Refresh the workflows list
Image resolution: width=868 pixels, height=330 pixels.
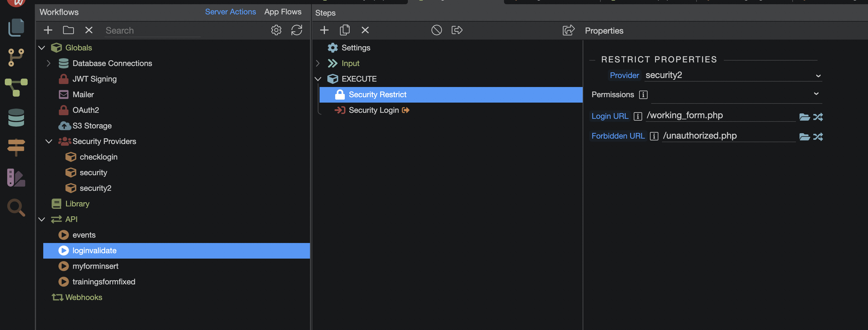click(x=297, y=30)
